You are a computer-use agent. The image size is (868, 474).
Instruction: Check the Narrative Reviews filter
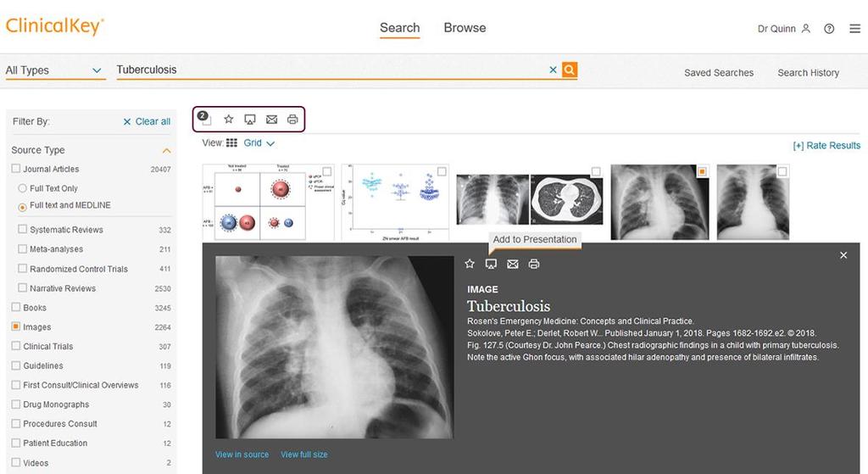[23, 287]
